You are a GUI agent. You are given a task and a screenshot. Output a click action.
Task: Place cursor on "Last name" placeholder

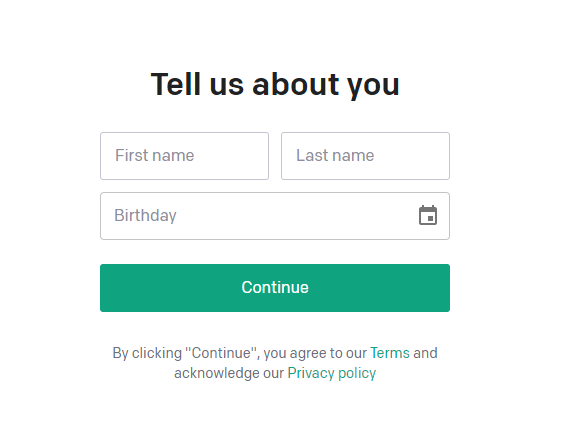(335, 156)
